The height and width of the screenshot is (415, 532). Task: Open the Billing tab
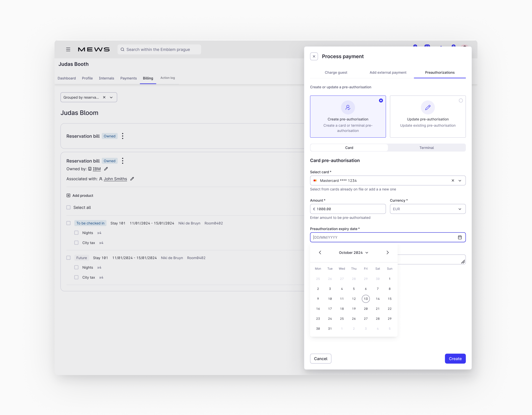coord(148,78)
